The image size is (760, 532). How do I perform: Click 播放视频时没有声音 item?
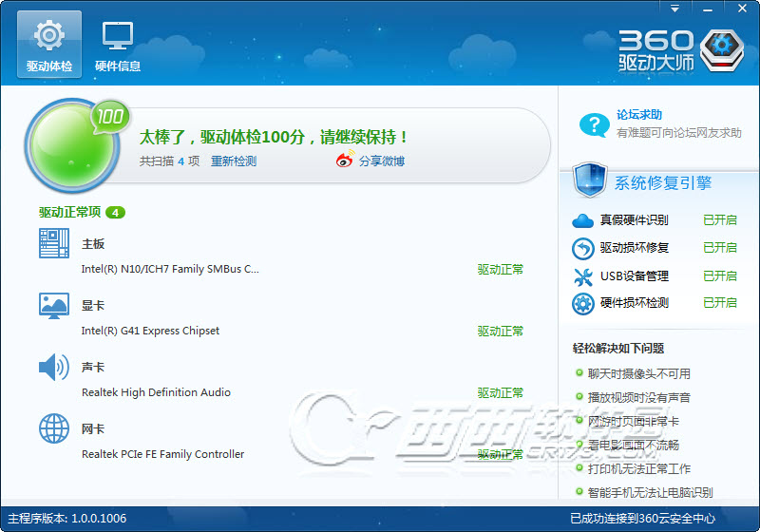(638, 397)
